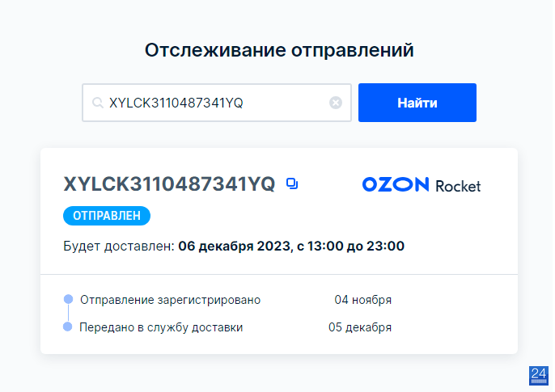Image resolution: width=555 pixels, height=392 pixels.
Task: Click the blue 24 icon in the corner
Action: [538, 375]
